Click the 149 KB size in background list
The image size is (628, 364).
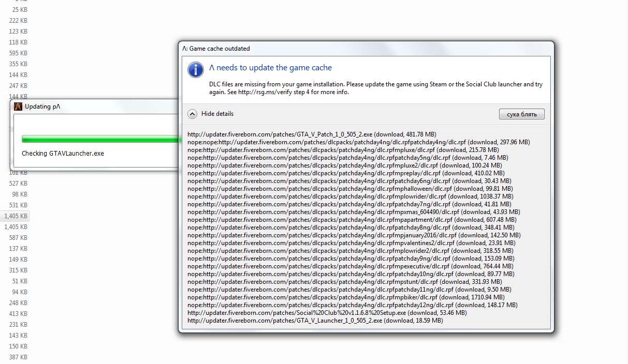point(18,260)
